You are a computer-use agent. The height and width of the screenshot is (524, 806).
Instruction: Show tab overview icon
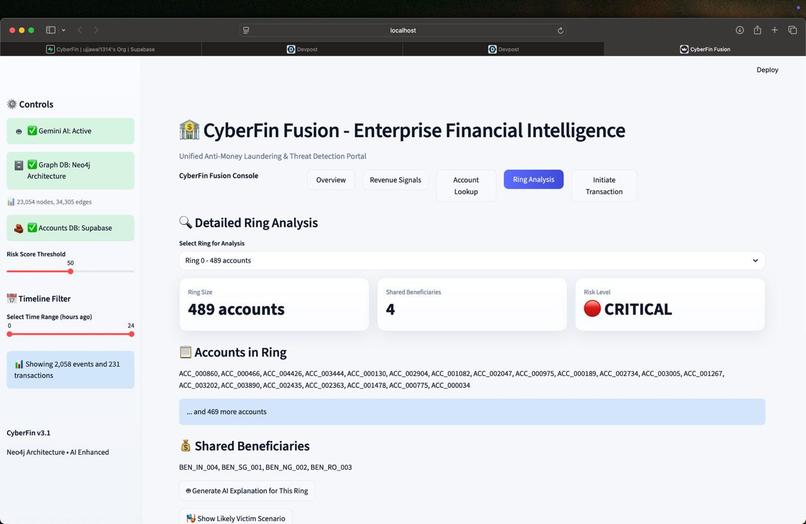coord(792,30)
